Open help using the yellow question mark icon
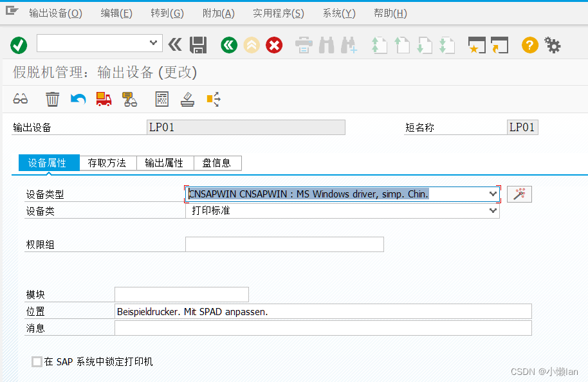This screenshot has height=382, width=588. click(x=529, y=45)
